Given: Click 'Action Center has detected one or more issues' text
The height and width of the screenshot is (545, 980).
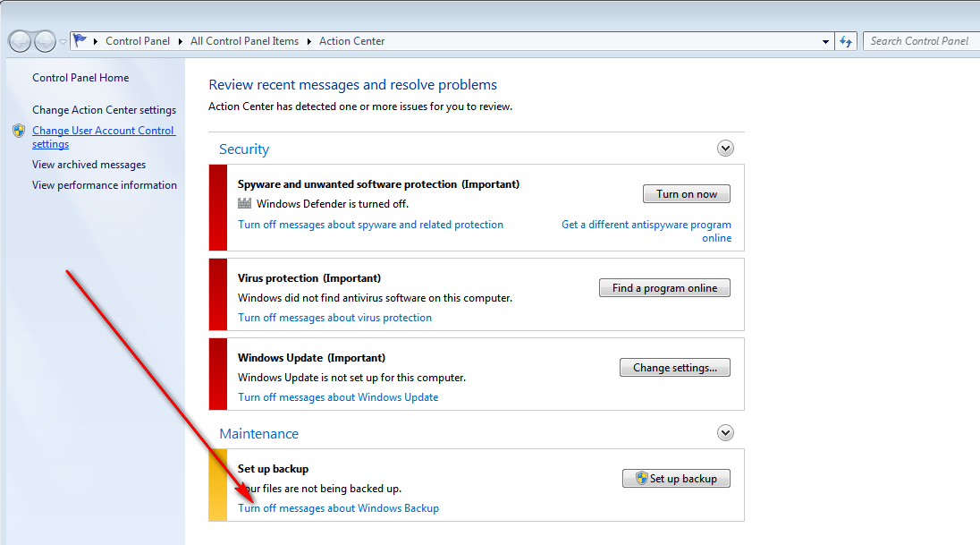Looking at the screenshot, I should pos(360,106).
